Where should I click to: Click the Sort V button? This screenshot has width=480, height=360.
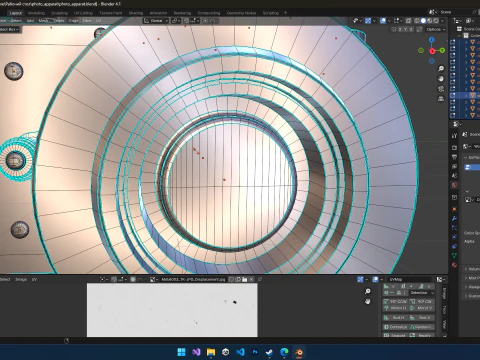(422, 318)
